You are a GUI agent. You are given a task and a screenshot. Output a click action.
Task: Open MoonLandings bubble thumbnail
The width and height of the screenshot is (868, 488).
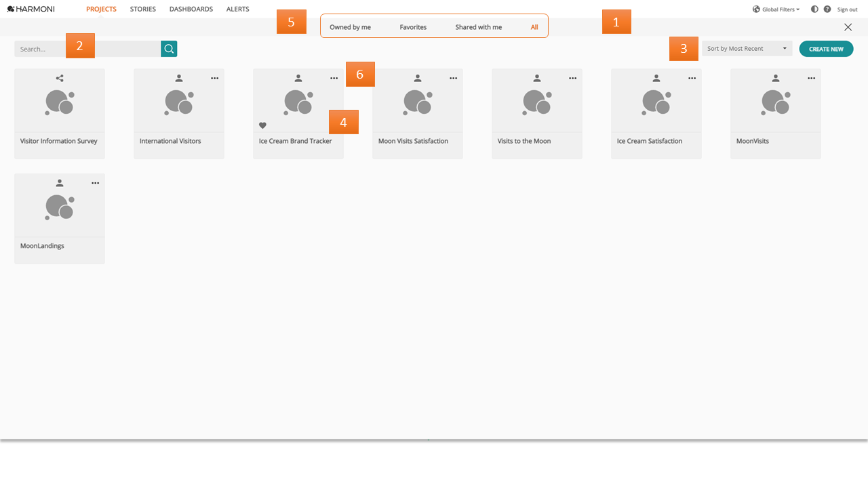coord(60,207)
